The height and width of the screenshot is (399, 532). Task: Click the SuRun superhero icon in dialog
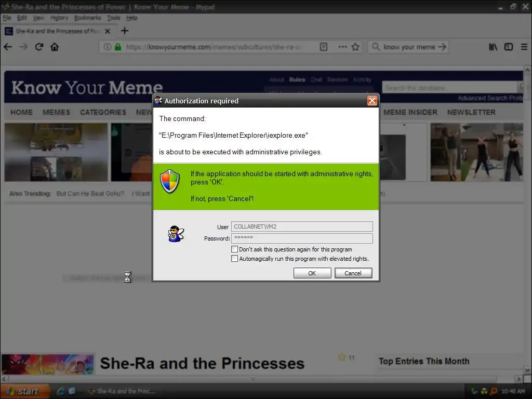tap(176, 234)
